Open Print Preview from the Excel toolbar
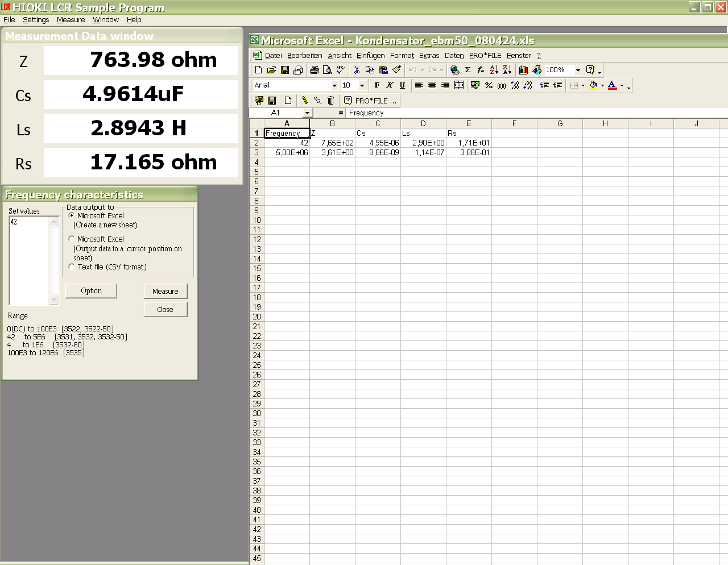Screen dimensions: 728x565 point(327,70)
